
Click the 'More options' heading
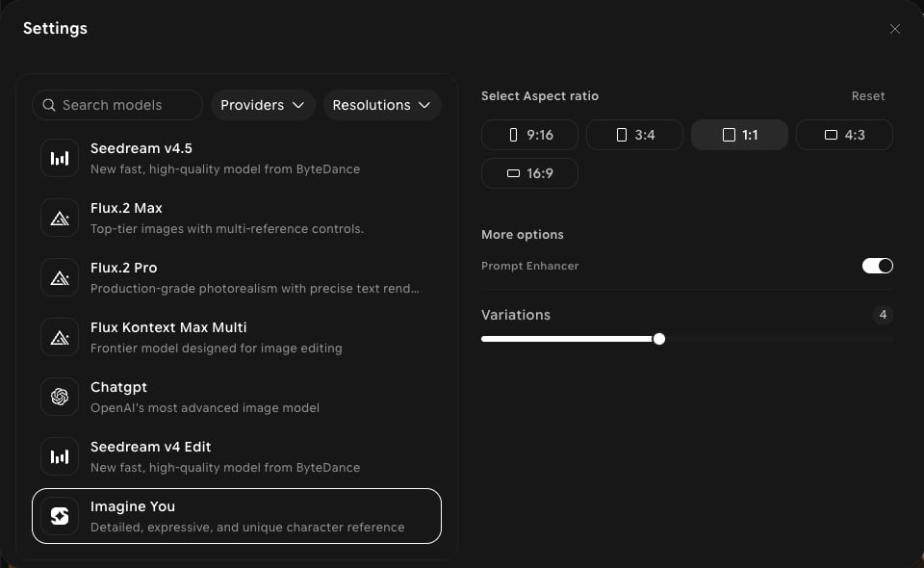[x=522, y=235]
